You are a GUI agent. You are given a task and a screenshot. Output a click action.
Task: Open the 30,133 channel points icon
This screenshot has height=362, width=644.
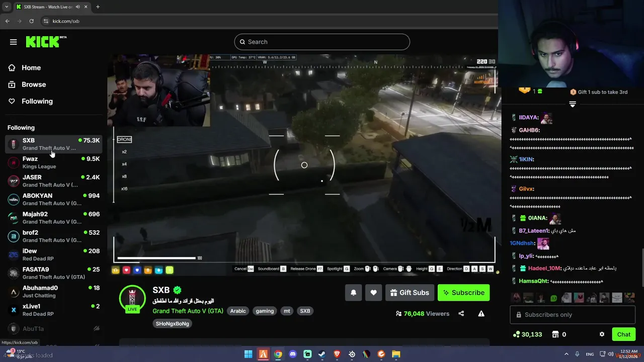[516, 334]
